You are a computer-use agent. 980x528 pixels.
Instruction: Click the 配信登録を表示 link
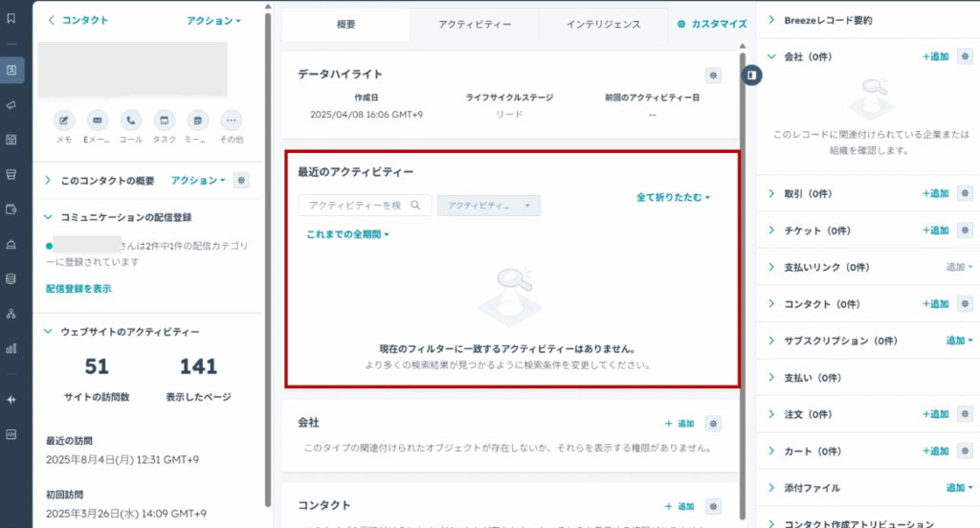pyautogui.click(x=78, y=288)
